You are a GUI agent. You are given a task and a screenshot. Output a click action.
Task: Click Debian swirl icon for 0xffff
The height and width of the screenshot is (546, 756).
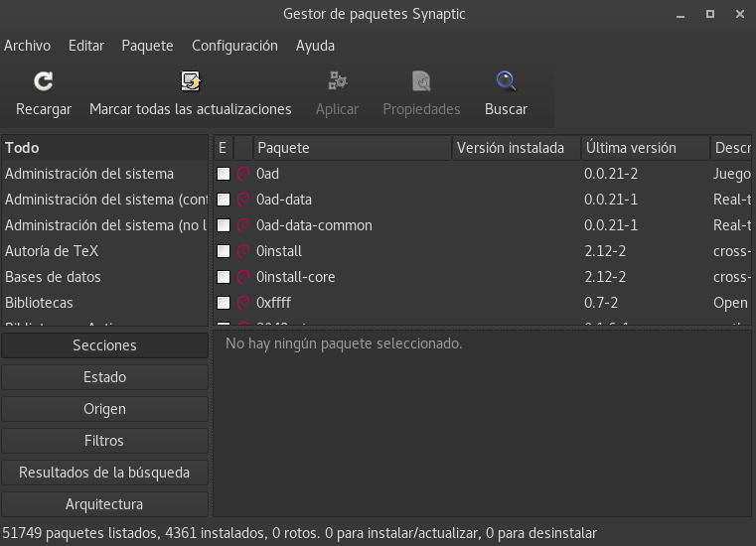(x=243, y=303)
